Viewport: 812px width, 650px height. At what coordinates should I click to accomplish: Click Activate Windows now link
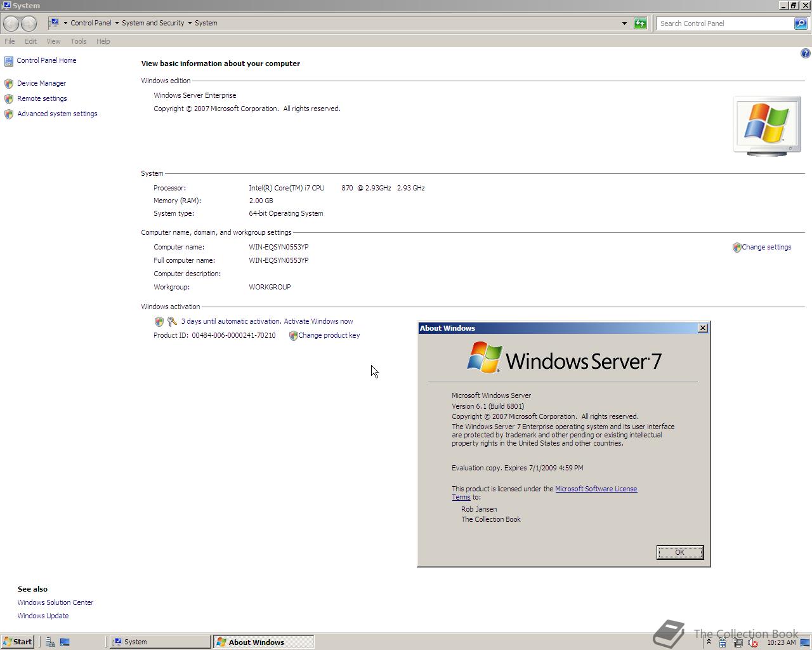coord(318,321)
